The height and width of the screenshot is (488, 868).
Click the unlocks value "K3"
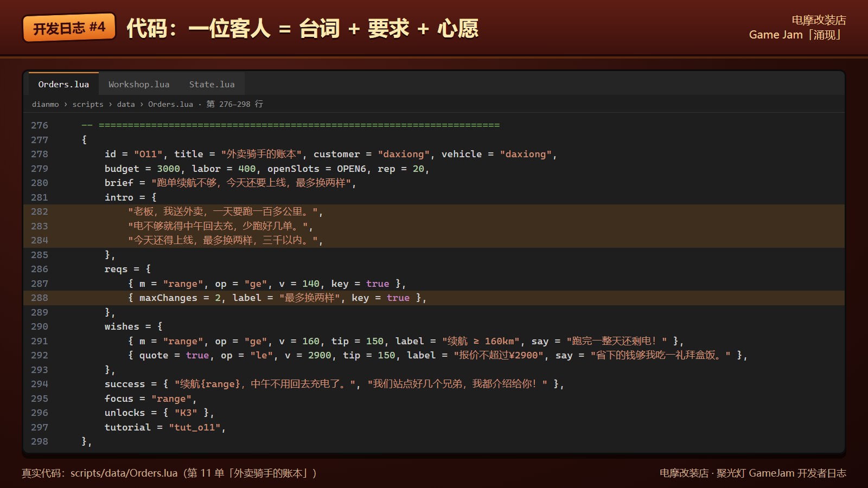point(186,413)
